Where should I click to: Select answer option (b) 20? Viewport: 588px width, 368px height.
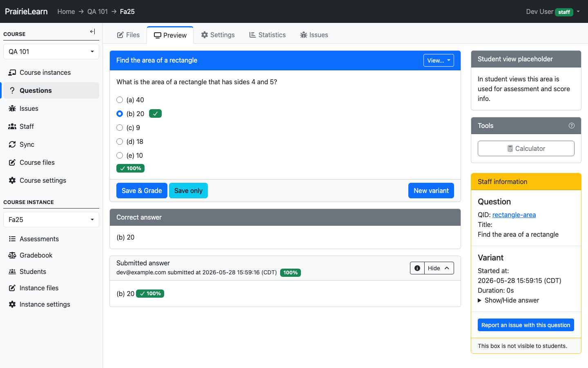coord(120,114)
